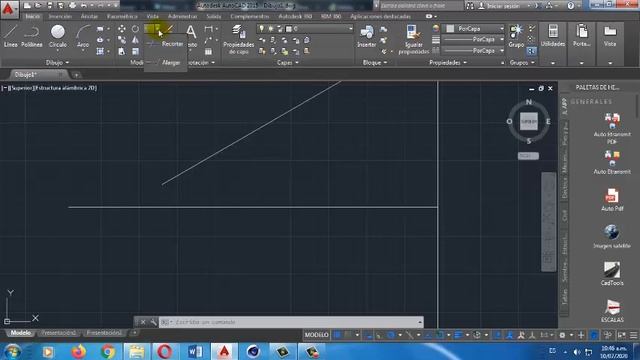Toggle object snap in status bar
Screen dimensions: 640x360
point(440,335)
